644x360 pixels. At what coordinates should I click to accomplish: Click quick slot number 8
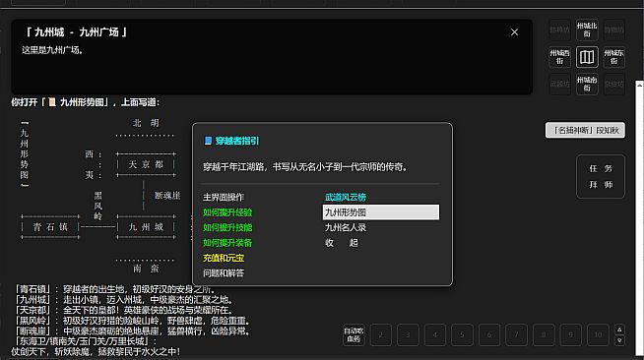point(544,334)
